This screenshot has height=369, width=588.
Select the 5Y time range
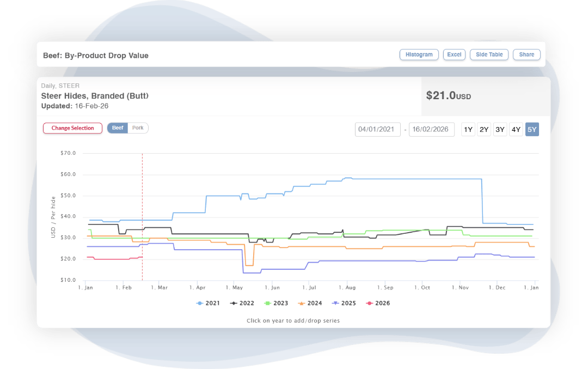tap(532, 130)
